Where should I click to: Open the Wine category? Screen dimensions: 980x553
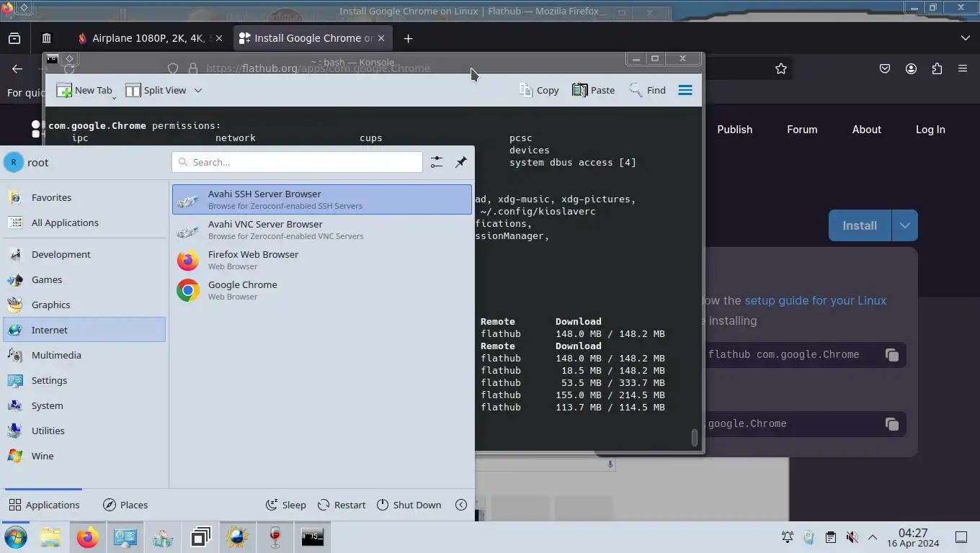pos(84,456)
